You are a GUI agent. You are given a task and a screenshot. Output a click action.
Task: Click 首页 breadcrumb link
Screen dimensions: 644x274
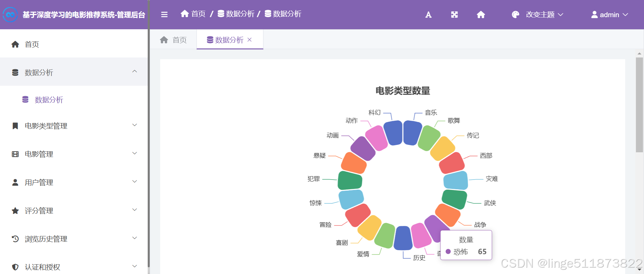coord(198,14)
